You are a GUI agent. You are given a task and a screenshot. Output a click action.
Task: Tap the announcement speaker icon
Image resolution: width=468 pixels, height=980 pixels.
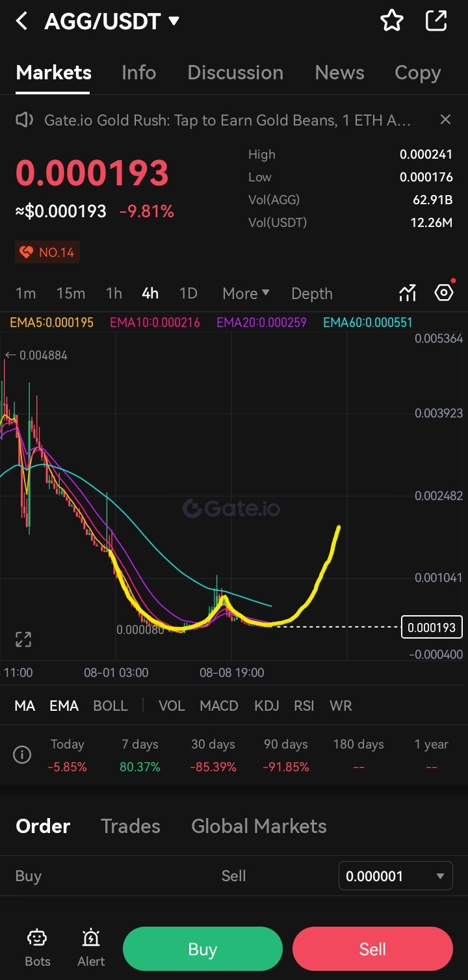24,120
